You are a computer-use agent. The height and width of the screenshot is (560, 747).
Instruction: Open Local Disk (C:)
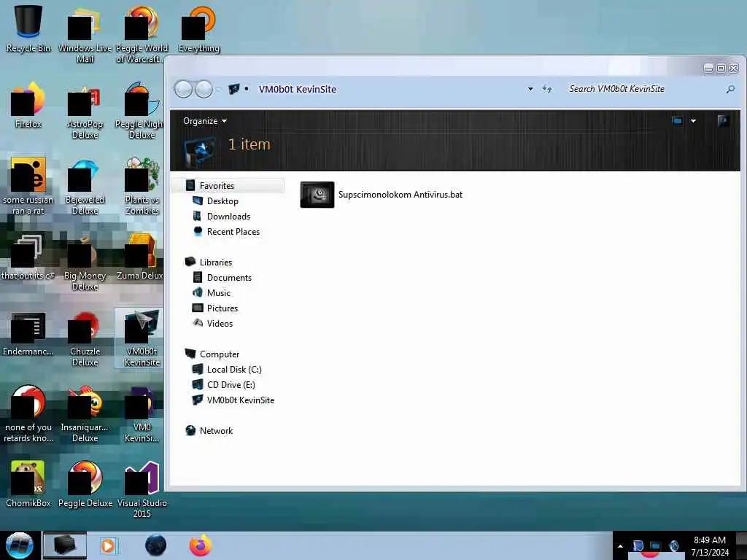click(227, 369)
